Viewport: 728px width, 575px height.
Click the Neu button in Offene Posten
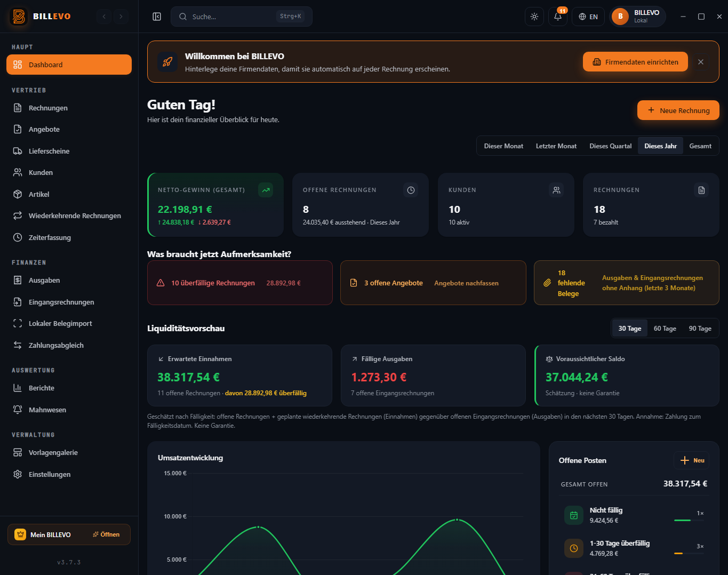point(692,460)
